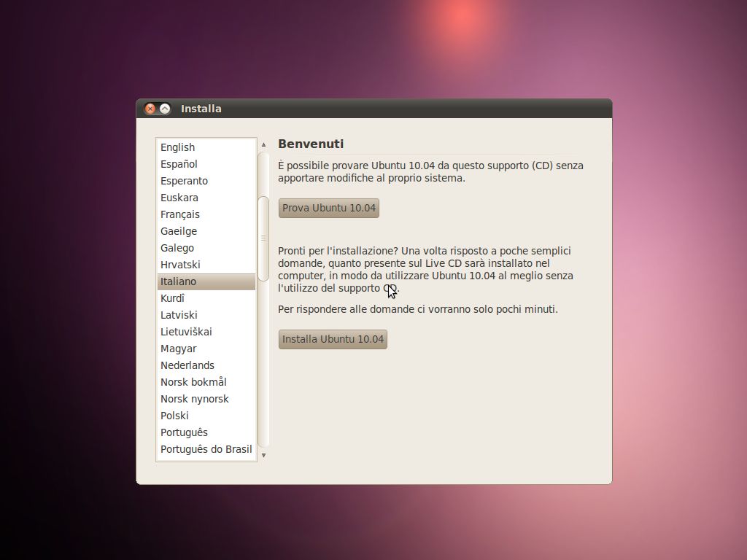Image resolution: width=747 pixels, height=560 pixels.
Task: Choose Español as the language
Action: (206, 164)
